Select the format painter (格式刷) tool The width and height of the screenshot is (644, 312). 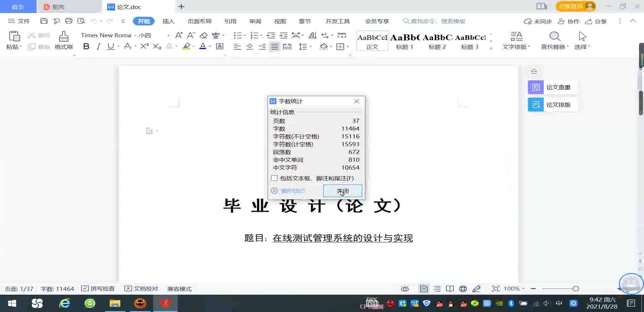click(x=64, y=40)
